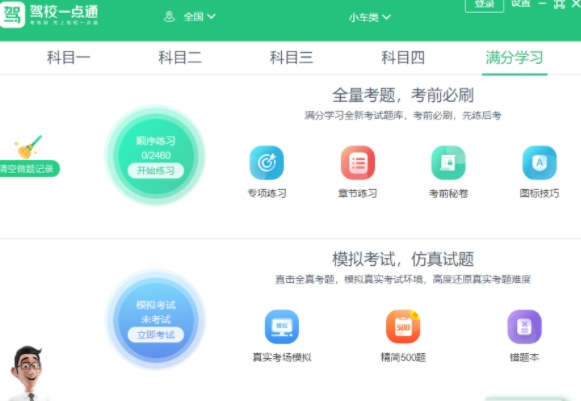Open 章节练习 red list icon
The height and width of the screenshot is (401, 581).
[x=358, y=163]
